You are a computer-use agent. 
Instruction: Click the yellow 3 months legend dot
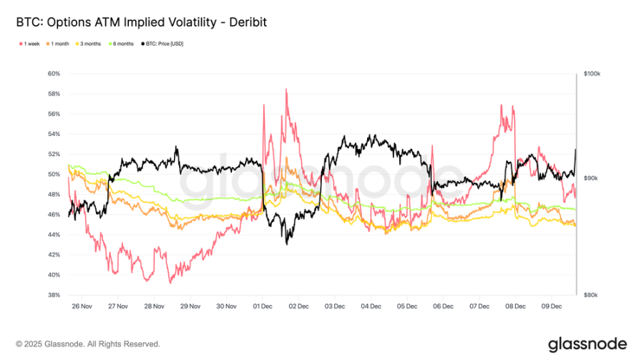pos(77,44)
